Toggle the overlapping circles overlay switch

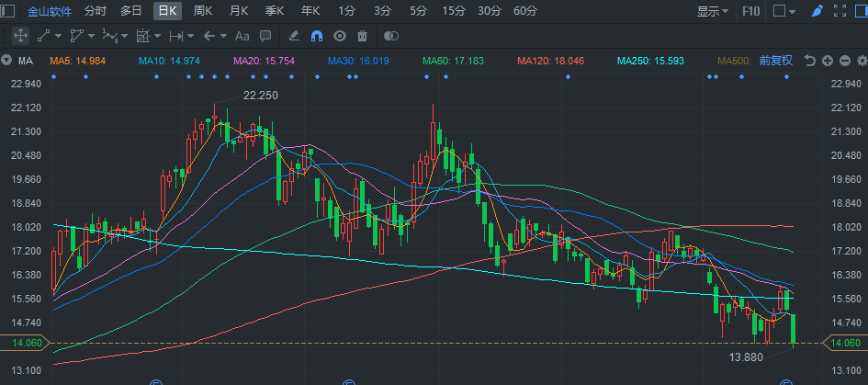coord(391,36)
